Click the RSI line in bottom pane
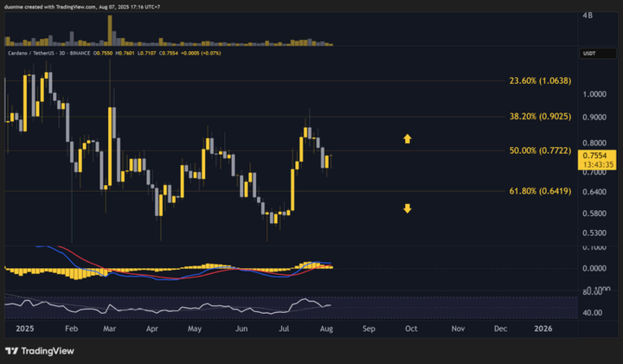The image size is (623, 364). pyautogui.click(x=173, y=309)
